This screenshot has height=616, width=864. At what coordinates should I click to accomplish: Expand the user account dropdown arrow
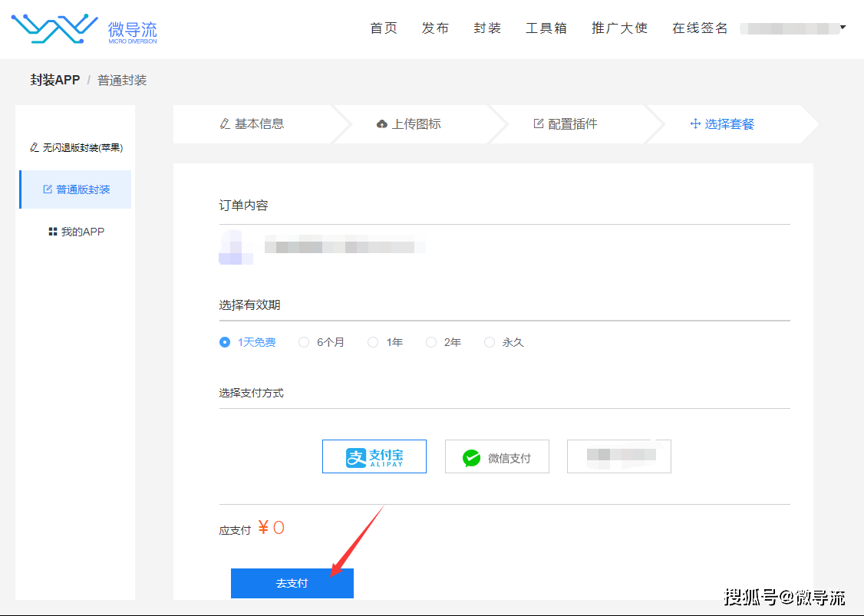tap(843, 27)
